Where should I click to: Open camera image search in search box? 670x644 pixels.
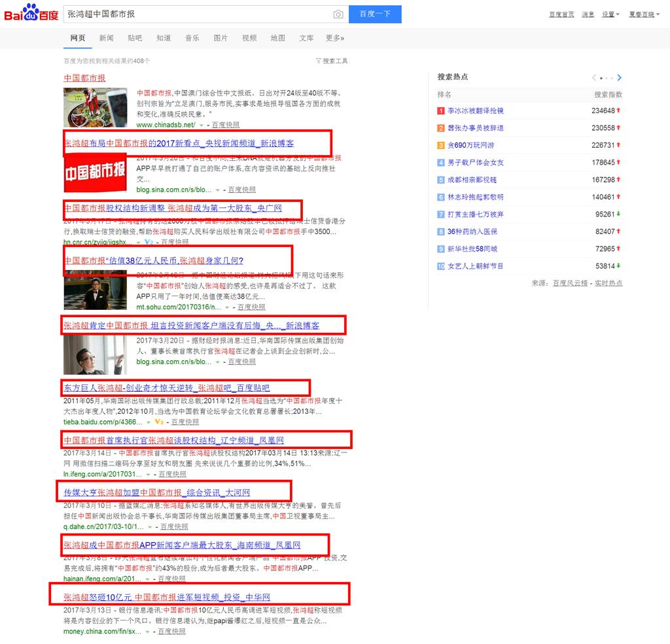click(x=338, y=14)
